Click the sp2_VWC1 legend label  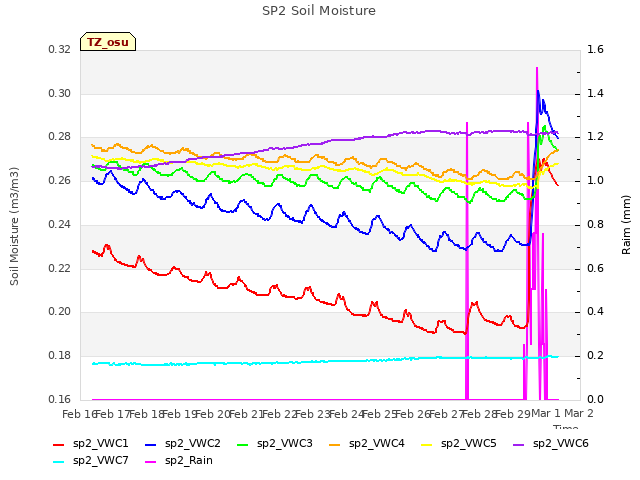point(100,443)
